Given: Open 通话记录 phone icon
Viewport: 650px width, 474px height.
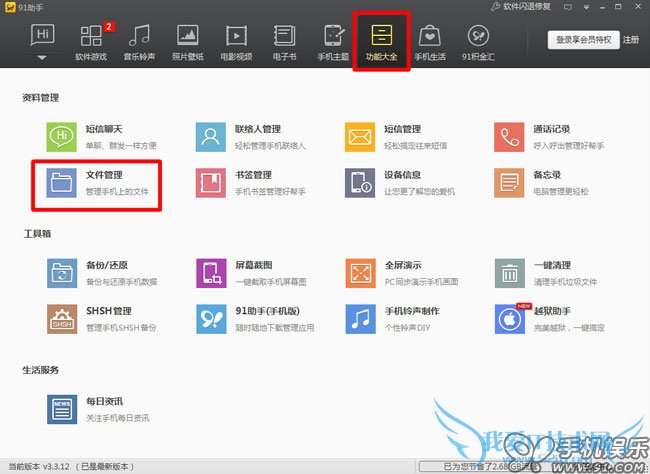Looking at the screenshot, I should point(509,137).
